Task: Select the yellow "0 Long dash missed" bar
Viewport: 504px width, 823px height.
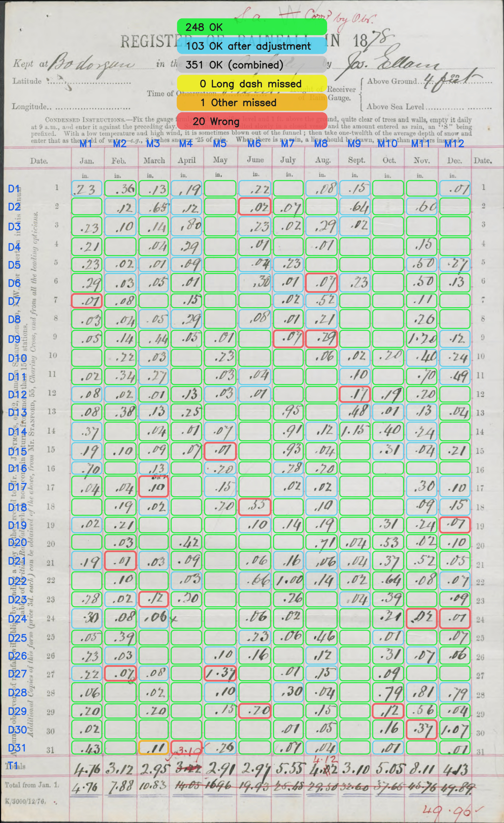Action: pos(252,83)
